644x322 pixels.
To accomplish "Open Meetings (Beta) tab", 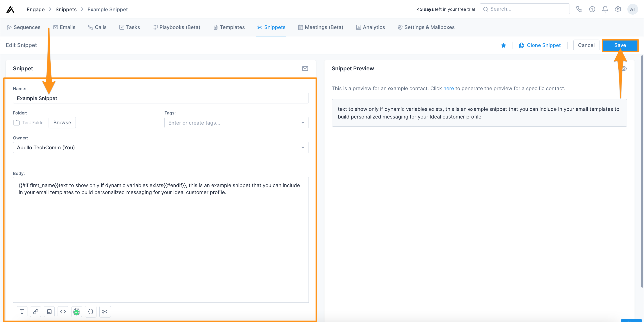I will tap(320, 27).
